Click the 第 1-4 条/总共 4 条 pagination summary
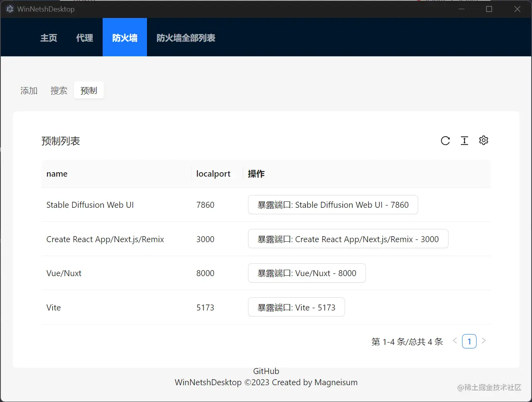The image size is (532, 402). click(x=407, y=342)
